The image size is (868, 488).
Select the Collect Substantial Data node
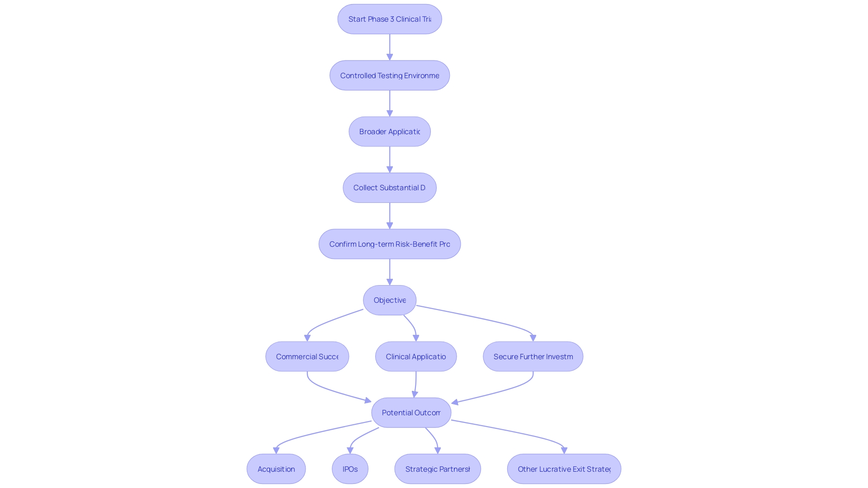[389, 187]
